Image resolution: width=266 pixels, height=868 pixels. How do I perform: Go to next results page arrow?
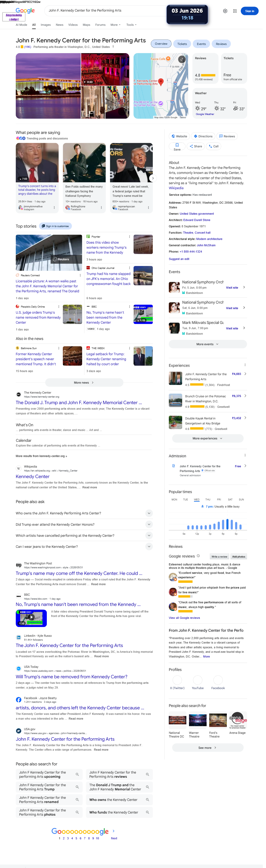point(114,831)
